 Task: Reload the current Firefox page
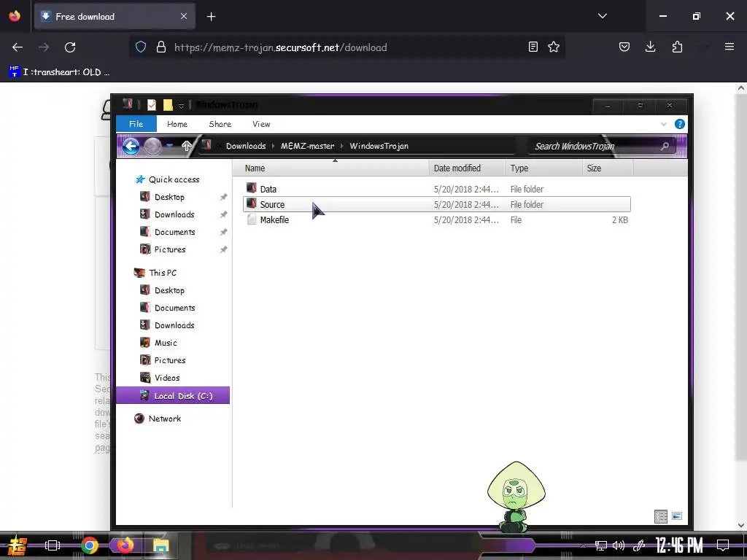tap(70, 47)
